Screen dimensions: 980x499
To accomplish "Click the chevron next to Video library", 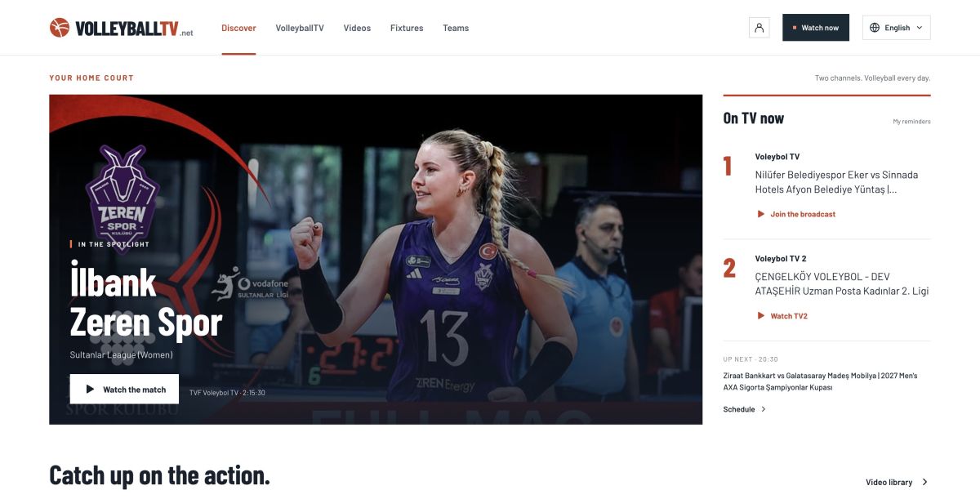I will [924, 482].
